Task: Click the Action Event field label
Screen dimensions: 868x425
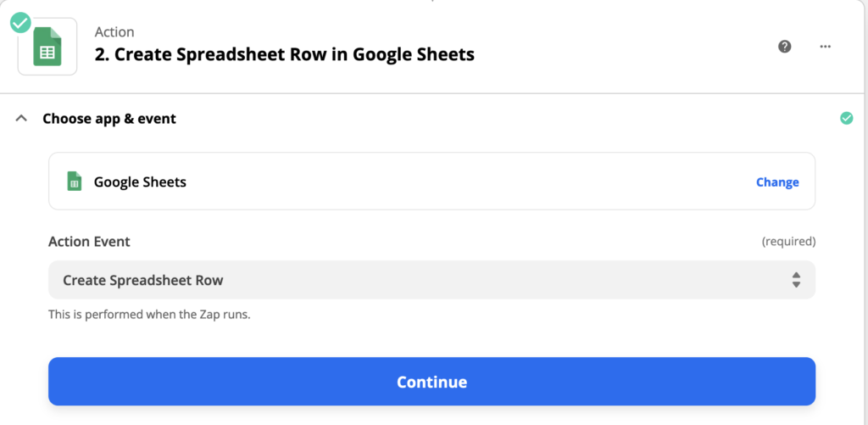Action: click(x=90, y=242)
